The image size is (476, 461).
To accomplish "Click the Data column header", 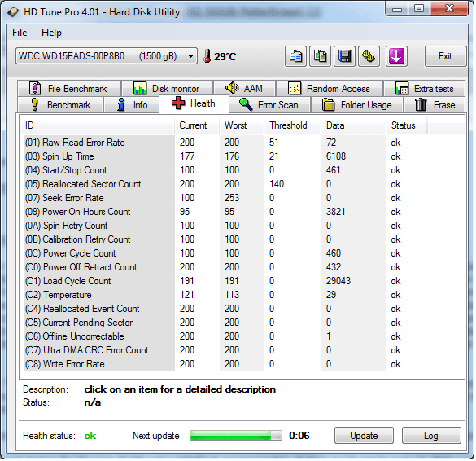I will (354, 125).
